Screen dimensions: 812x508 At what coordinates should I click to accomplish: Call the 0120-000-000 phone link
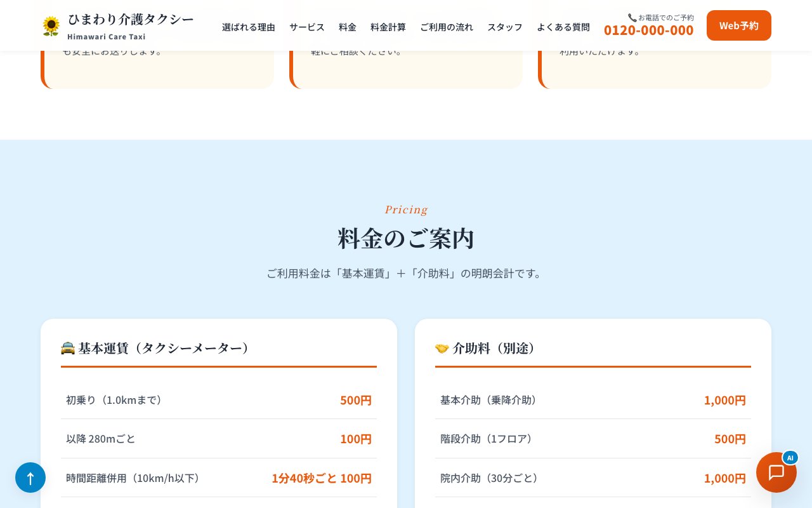point(648,30)
